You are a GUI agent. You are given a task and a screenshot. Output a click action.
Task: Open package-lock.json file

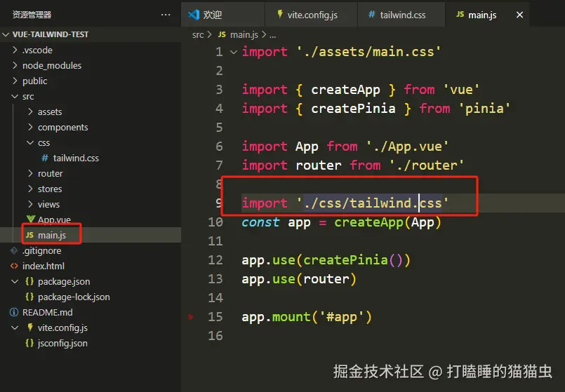74,297
